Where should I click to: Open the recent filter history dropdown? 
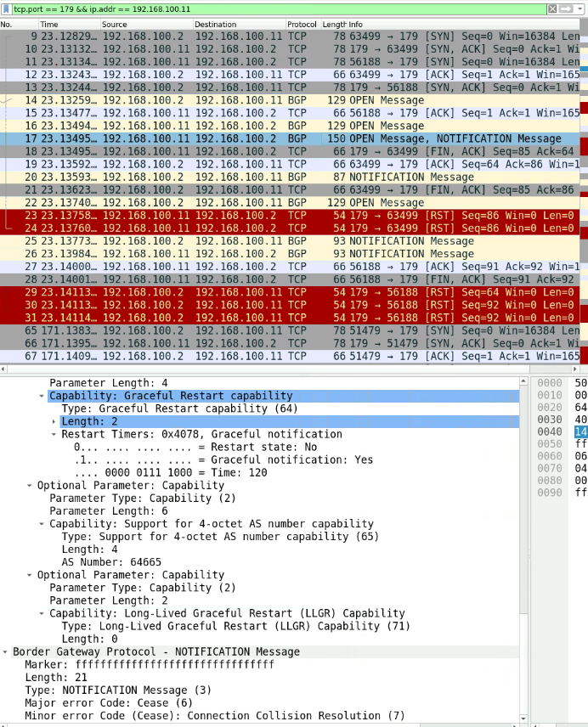(580, 8)
